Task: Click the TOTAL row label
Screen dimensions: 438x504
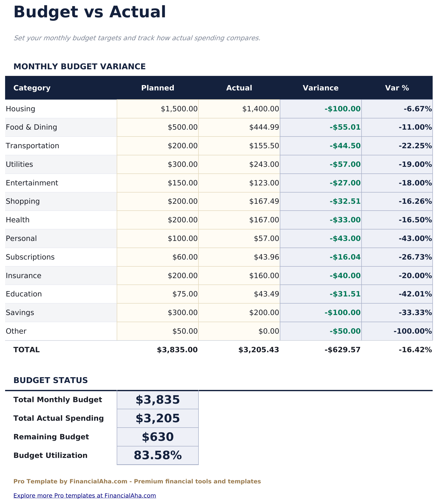Action: [26, 349]
